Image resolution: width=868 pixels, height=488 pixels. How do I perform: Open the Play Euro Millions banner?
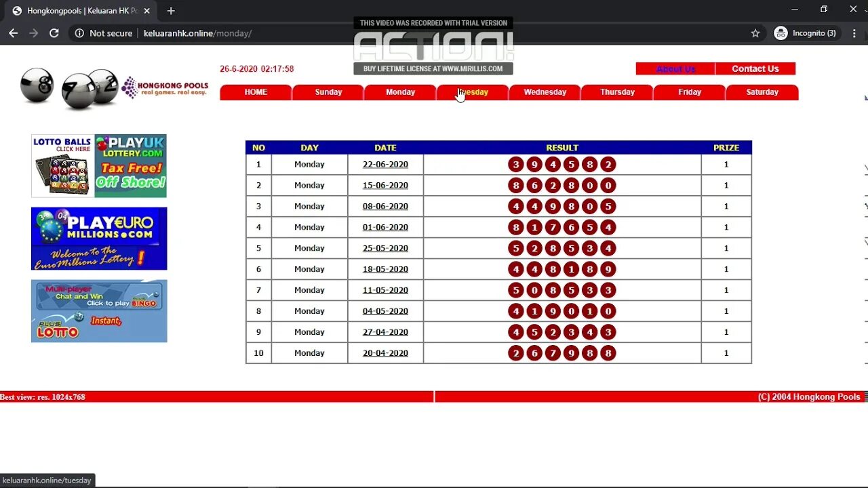pos(99,239)
